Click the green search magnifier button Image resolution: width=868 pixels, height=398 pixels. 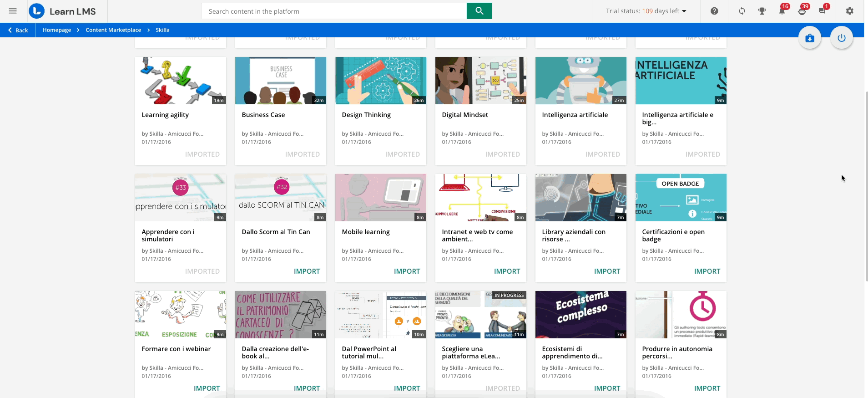[479, 11]
